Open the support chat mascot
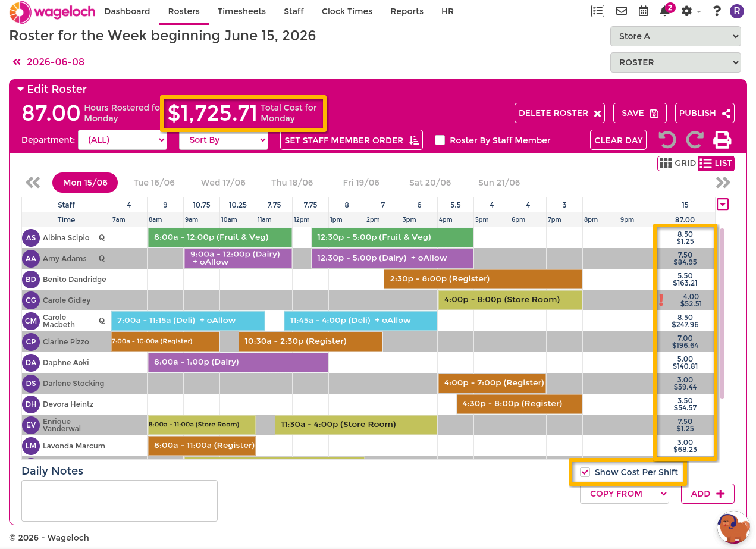Image resolution: width=756 pixels, height=549 pixels. [733, 527]
